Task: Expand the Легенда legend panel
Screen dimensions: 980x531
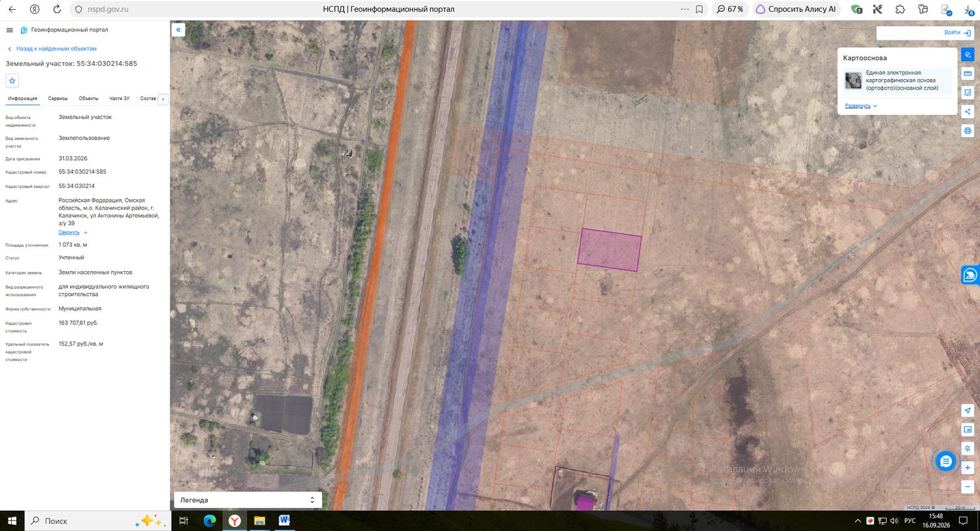Action: pyautogui.click(x=248, y=500)
